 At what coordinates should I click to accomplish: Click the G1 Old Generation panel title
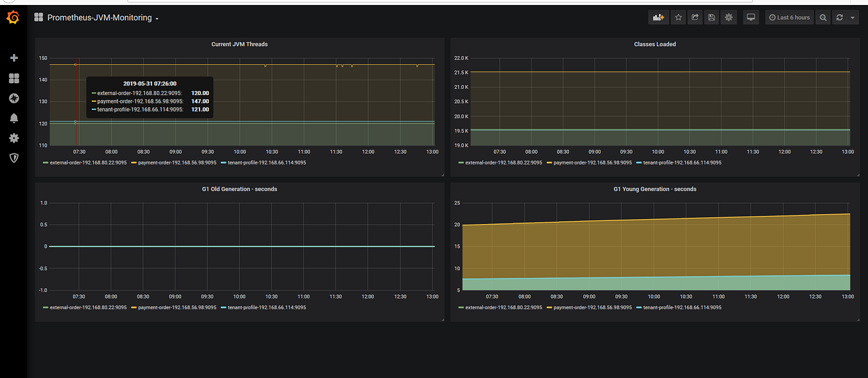click(239, 189)
